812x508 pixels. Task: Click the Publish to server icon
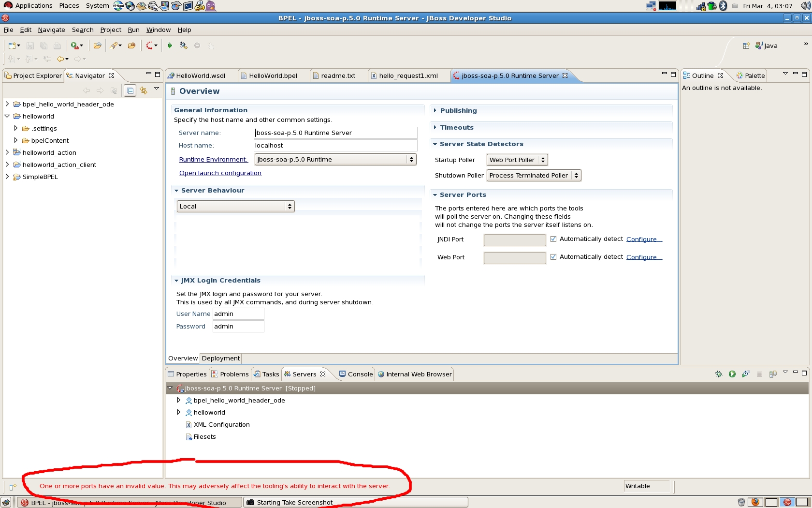coord(773,374)
